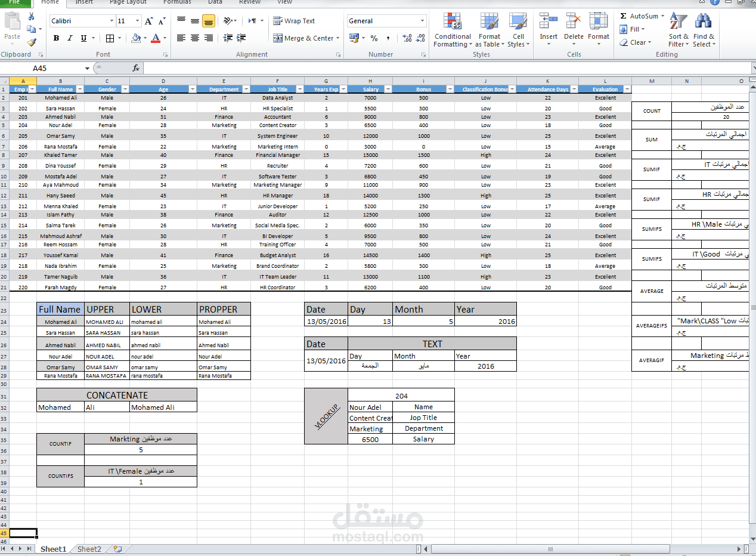
Task: Expand the Name Box dropdown arrow
Action: click(88, 68)
